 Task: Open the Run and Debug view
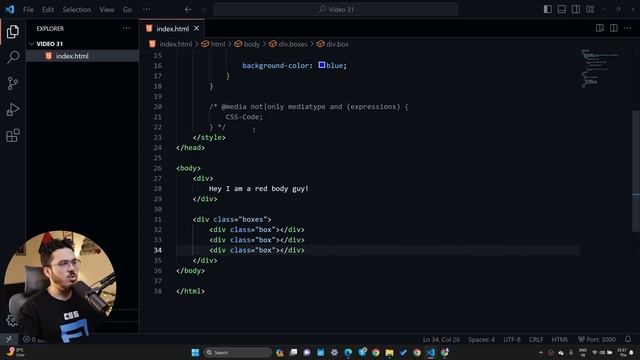13,109
